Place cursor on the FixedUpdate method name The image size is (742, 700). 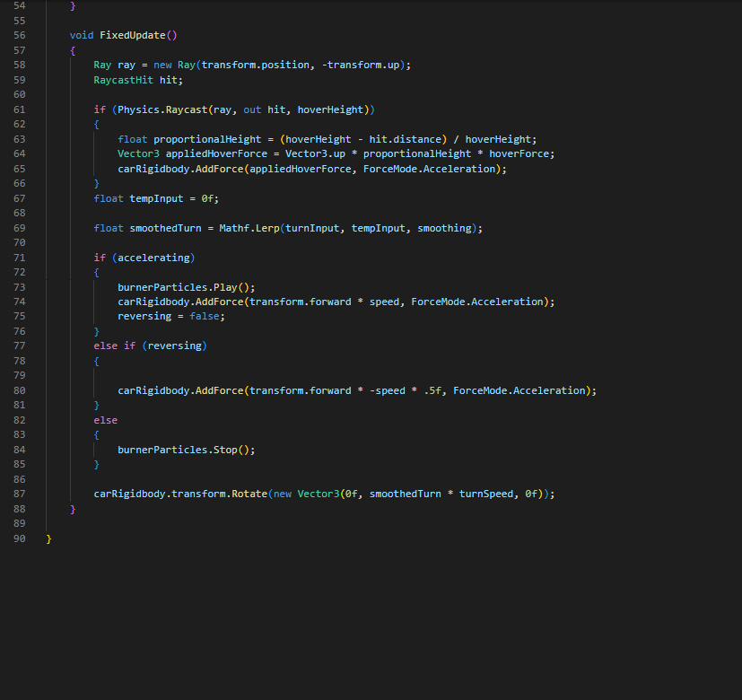tap(135, 35)
